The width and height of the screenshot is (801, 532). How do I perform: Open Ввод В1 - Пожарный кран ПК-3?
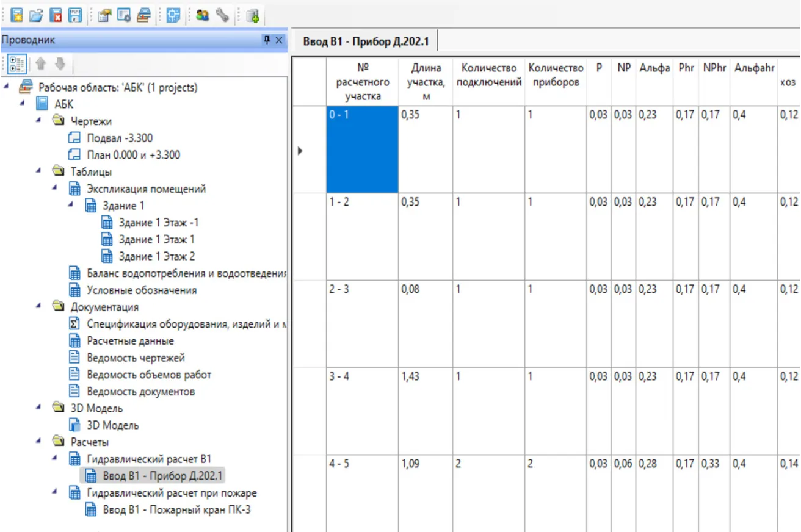(176, 510)
